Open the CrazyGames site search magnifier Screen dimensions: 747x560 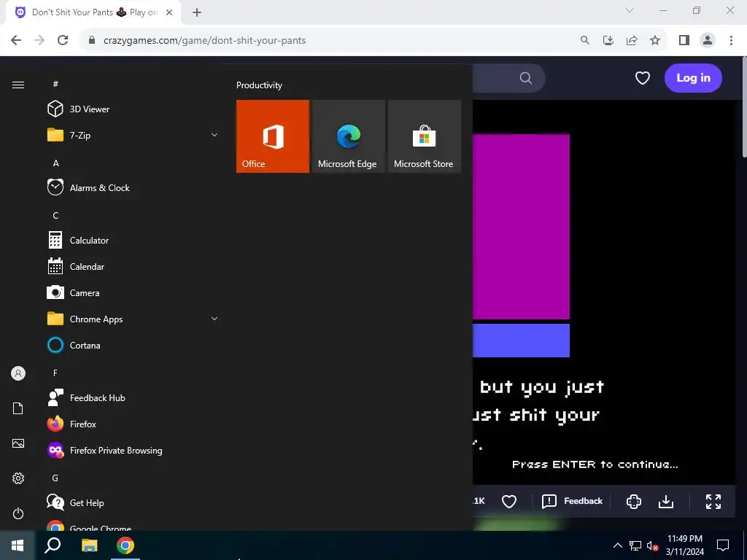click(x=525, y=77)
